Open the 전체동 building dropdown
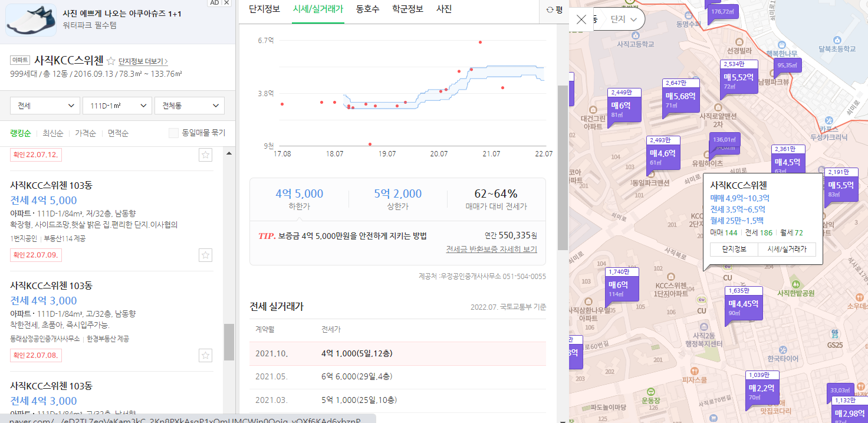Image resolution: width=868 pixels, height=423 pixels. pyautogui.click(x=189, y=106)
